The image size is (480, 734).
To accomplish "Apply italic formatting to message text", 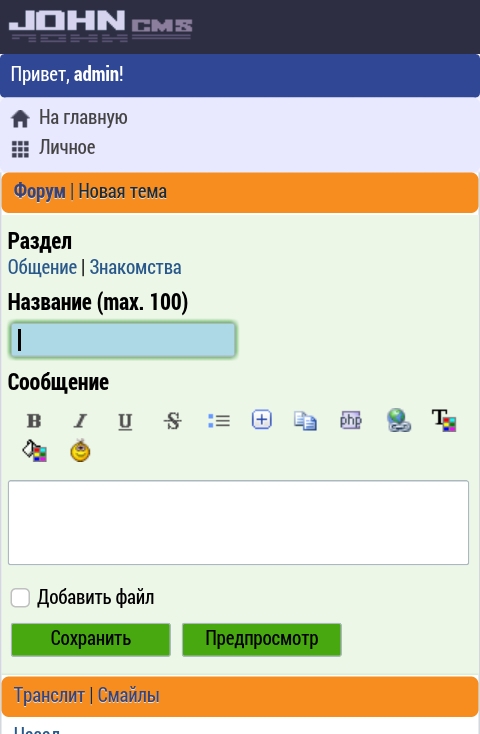I will [80, 420].
